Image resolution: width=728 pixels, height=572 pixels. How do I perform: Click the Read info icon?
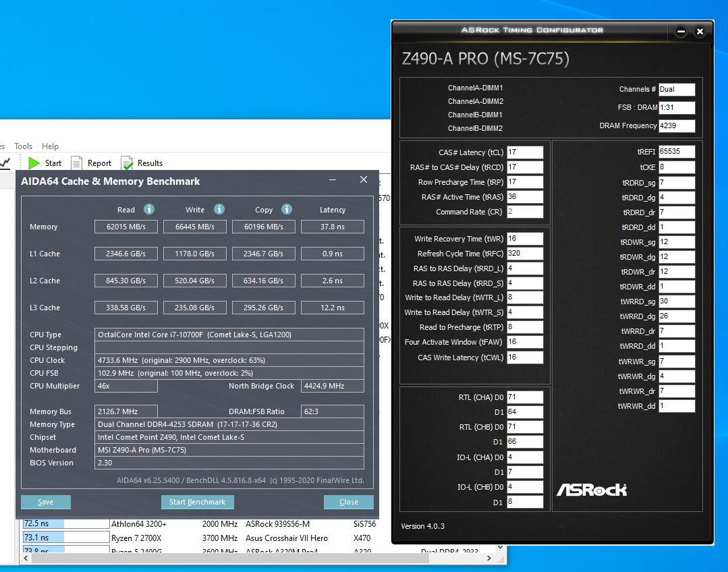(149, 209)
